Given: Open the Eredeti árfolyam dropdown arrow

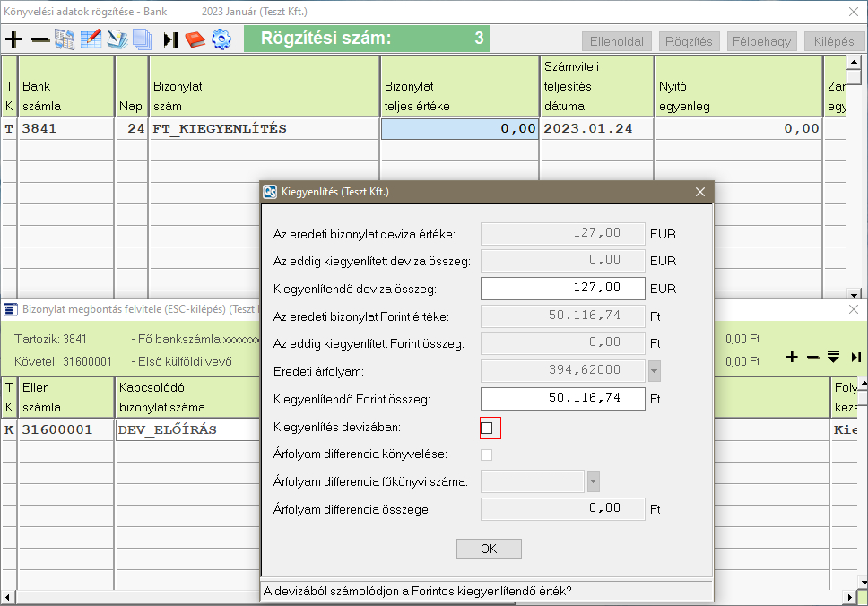Looking at the screenshot, I should (x=654, y=370).
